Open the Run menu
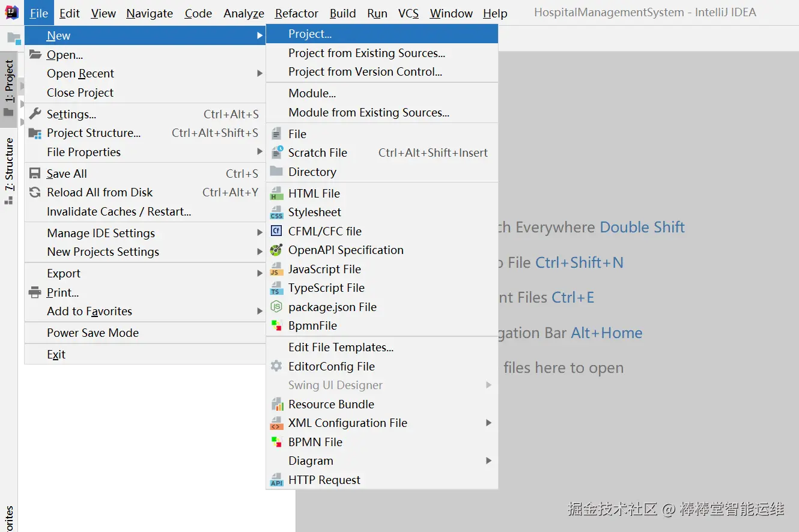This screenshot has width=799, height=532. point(377,13)
